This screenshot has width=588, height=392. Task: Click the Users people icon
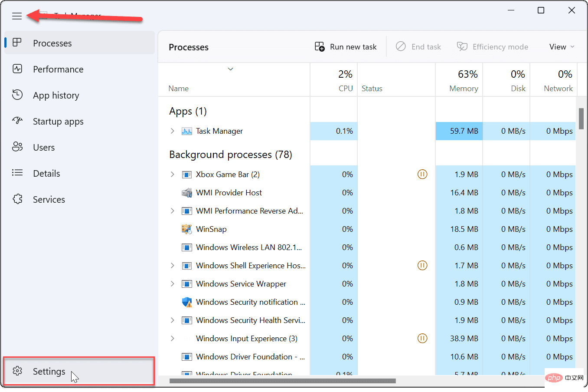pos(17,147)
